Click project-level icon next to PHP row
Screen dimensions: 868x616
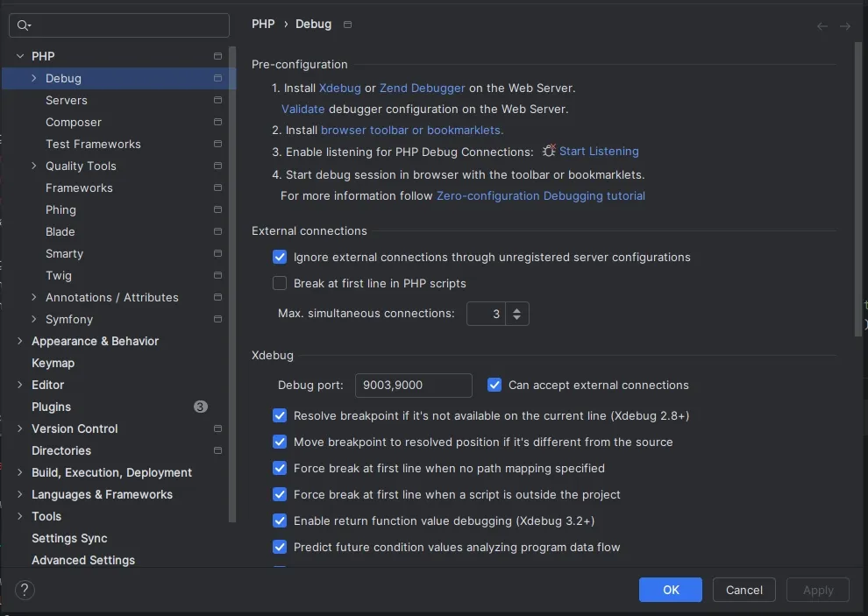tap(217, 56)
